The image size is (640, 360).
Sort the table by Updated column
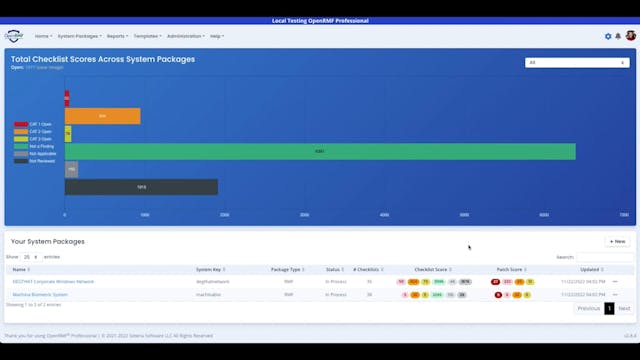pyautogui.click(x=591, y=269)
